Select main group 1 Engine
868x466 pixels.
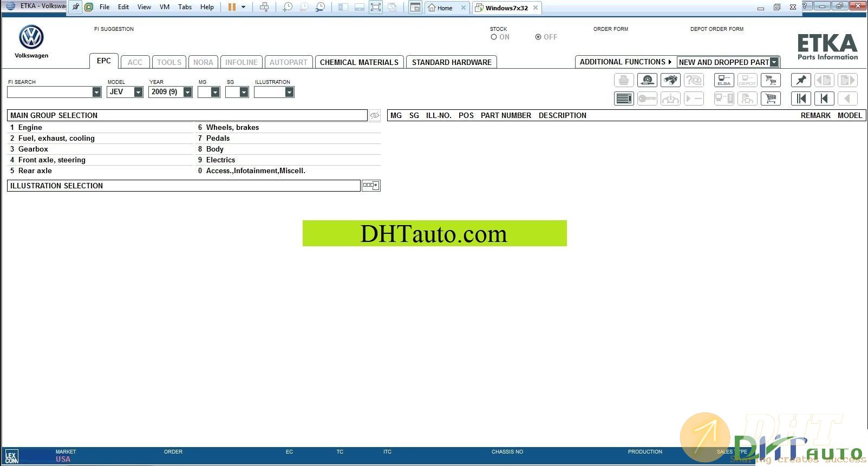click(x=100, y=127)
